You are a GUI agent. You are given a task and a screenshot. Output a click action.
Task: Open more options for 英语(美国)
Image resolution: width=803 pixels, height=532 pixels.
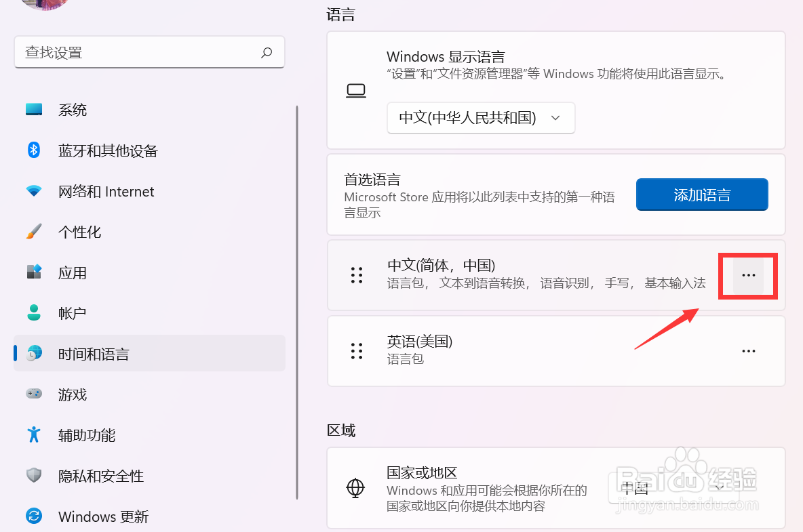click(748, 352)
